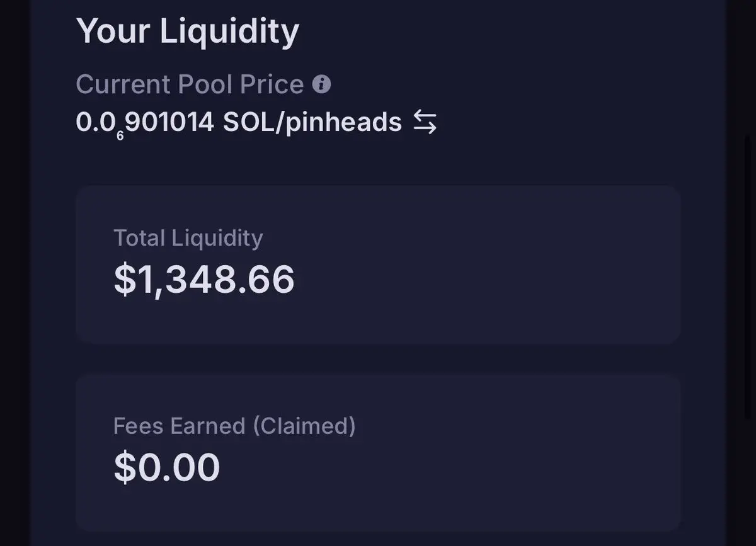Click the word Claimed in the fees label
This screenshot has width=756, height=546.
(x=304, y=426)
